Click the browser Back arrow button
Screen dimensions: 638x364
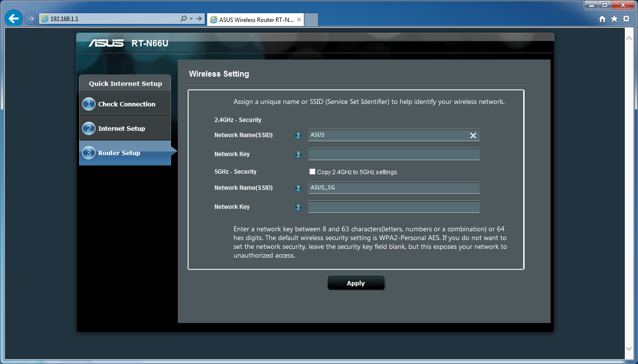(x=14, y=19)
